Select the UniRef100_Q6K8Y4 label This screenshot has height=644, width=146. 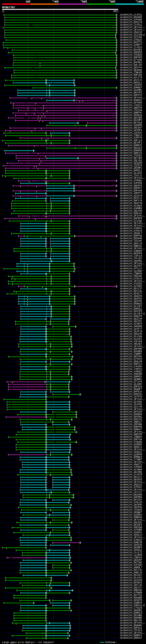131,186
